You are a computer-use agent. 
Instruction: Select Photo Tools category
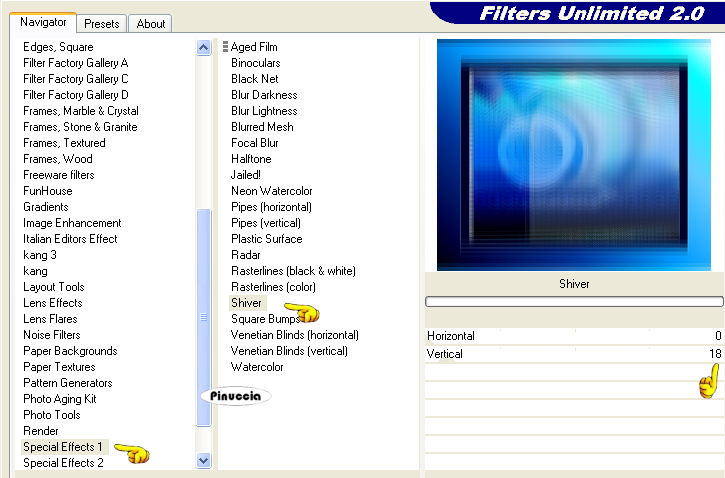pos(52,415)
